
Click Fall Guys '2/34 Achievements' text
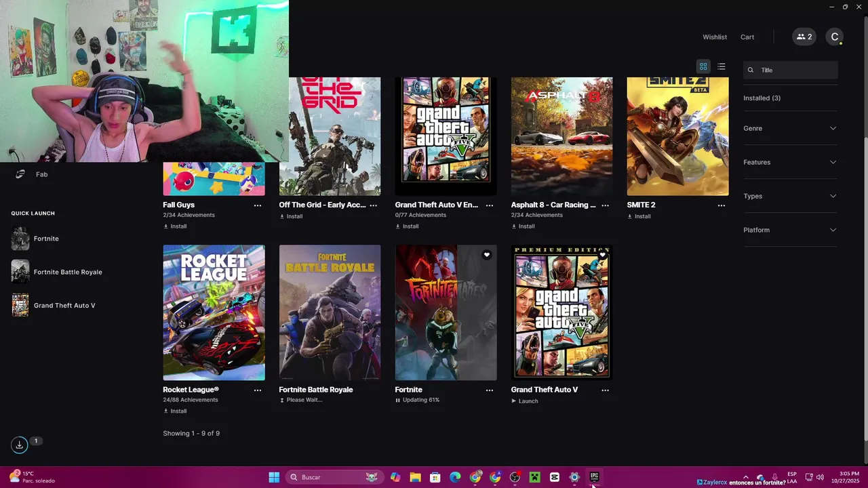point(189,216)
